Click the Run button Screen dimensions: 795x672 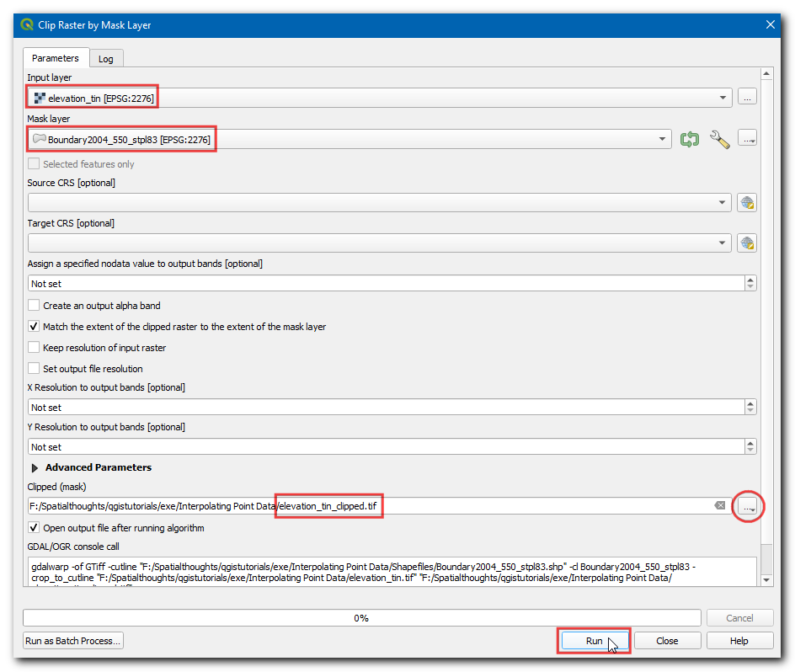[x=594, y=641]
